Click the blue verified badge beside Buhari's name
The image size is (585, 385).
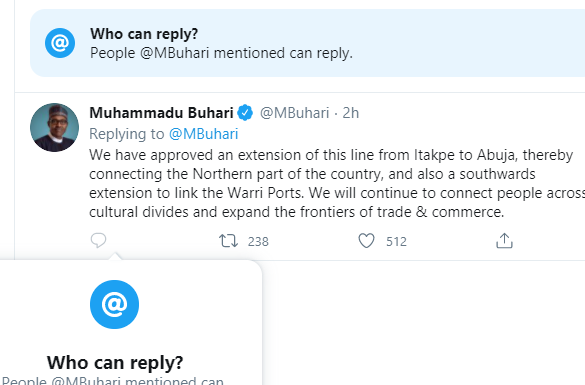(245, 113)
